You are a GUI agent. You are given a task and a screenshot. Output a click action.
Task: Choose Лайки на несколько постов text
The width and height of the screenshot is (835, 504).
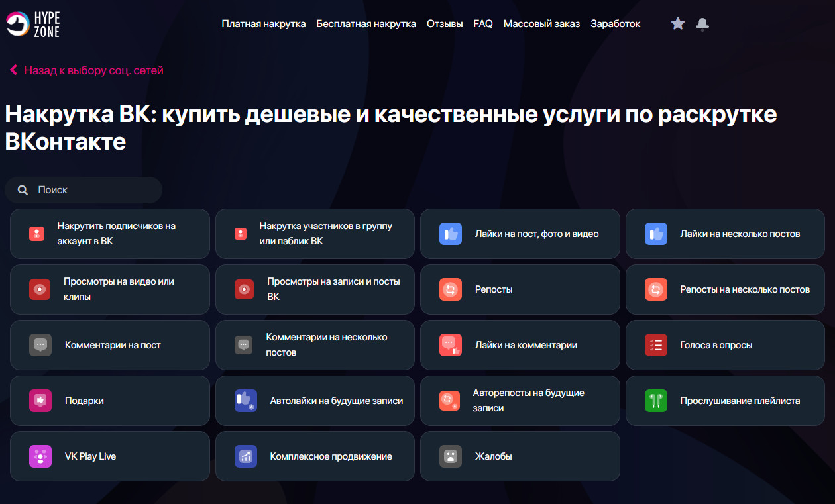(740, 234)
